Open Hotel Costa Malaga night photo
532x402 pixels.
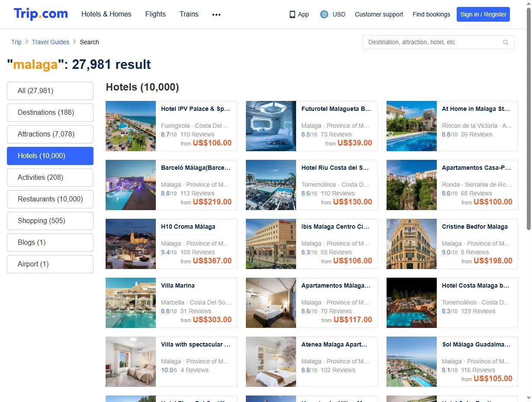(412, 303)
